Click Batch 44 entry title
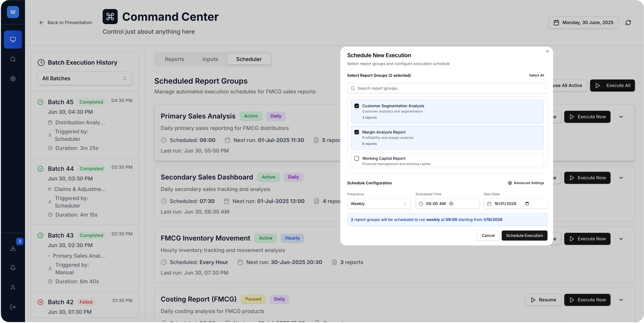 [61, 169]
